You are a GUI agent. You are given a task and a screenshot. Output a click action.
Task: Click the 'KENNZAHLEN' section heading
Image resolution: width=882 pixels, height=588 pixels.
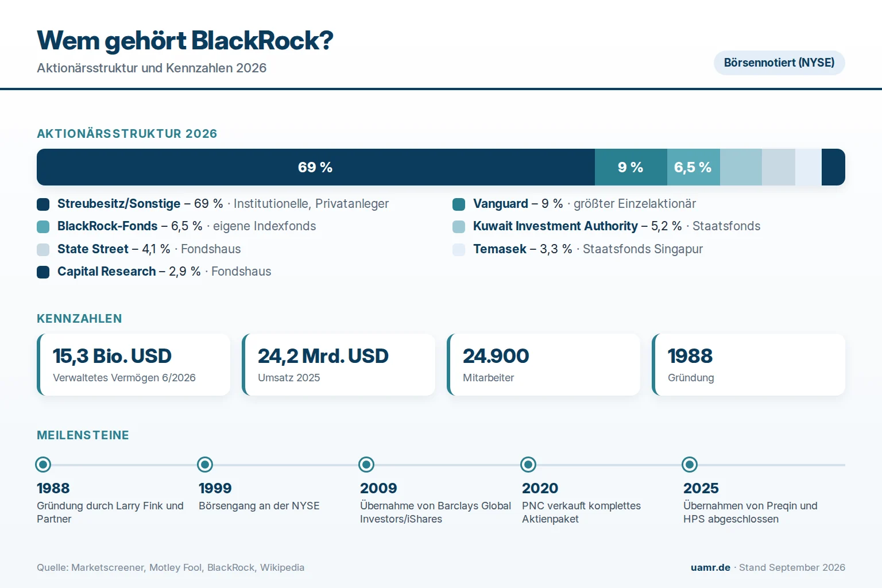click(79, 319)
